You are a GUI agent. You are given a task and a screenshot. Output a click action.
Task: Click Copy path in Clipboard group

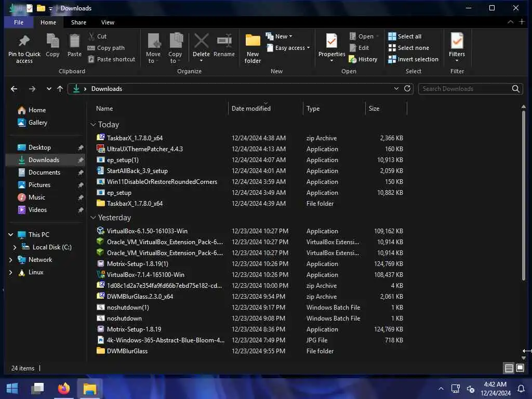coord(106,48)
